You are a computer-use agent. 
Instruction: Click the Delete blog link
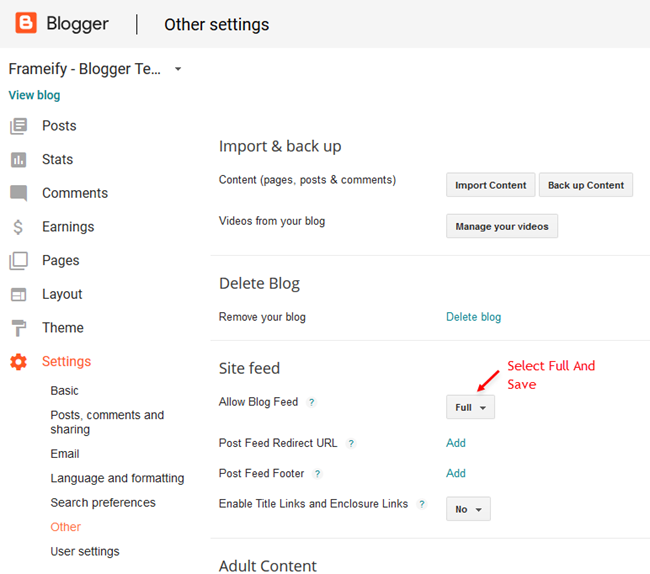pos(473,317)
